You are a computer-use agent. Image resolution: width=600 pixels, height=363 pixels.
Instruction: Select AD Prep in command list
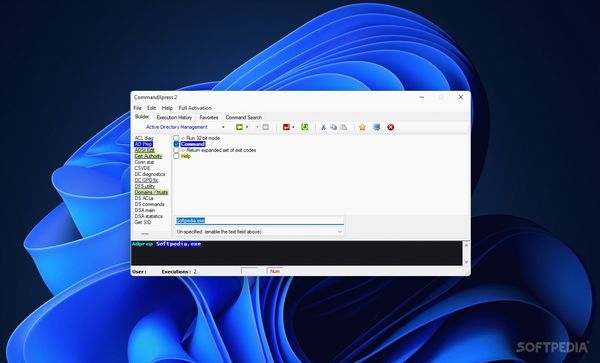(143, 144)
